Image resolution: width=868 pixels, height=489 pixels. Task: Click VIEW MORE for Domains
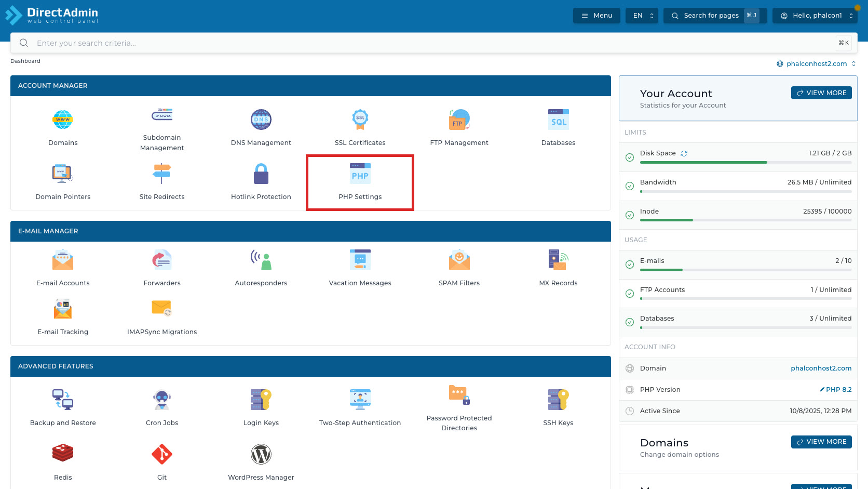[x=821, y=442]
